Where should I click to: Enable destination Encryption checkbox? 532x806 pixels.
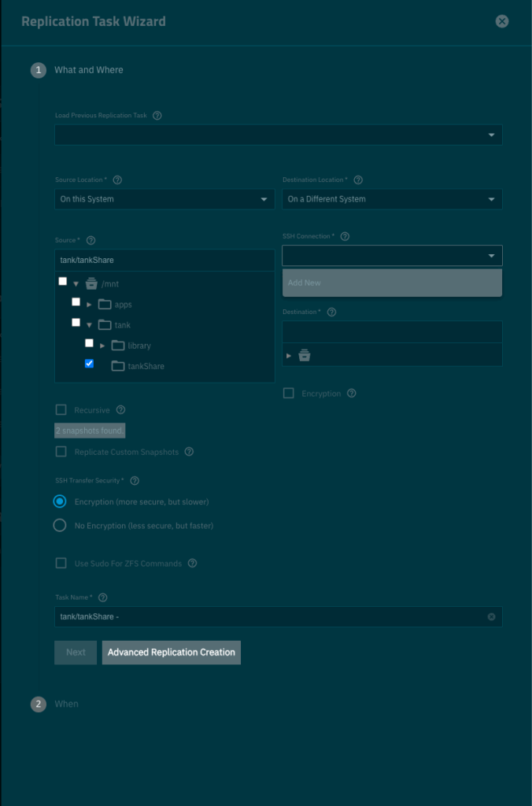pos(289,394)
